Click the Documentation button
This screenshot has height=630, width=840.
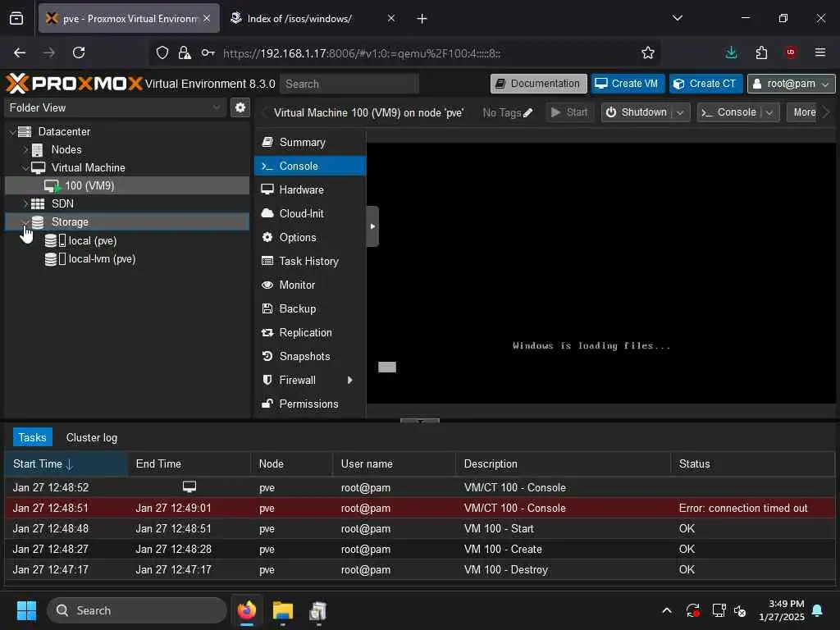[538, 84]
